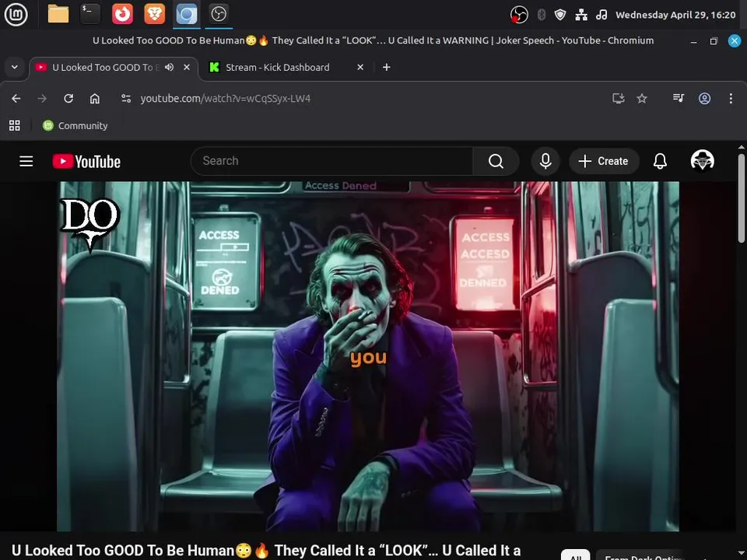Open the Chromium three-dot menu
The image size is (747, 560).
(x=731, y=99)
